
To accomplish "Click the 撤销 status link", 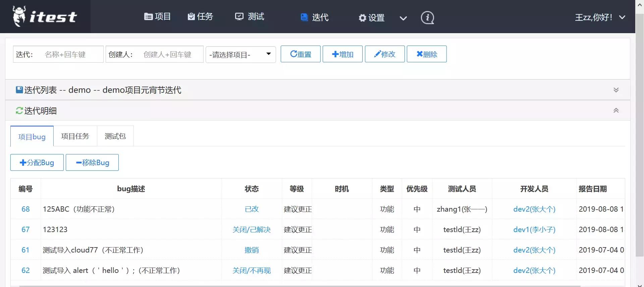I will (252, 250).
